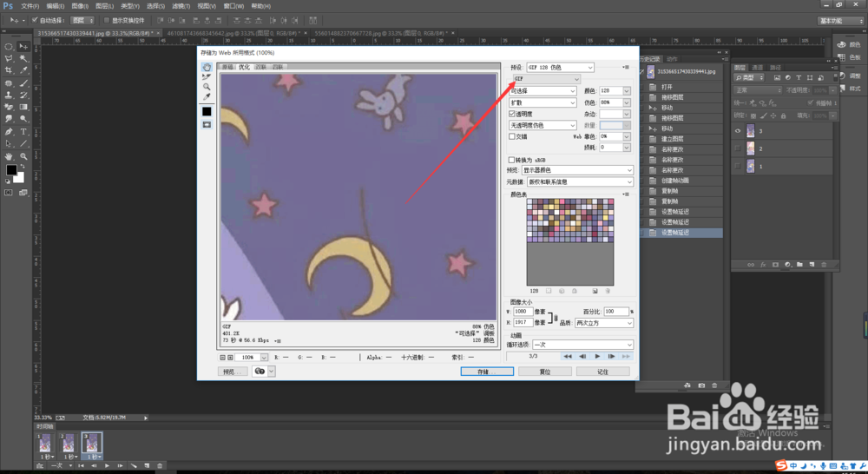Open the 元数据 版权和联系信息 dropdown
This screenshot has height=474, width=868.
pos(580,181)
